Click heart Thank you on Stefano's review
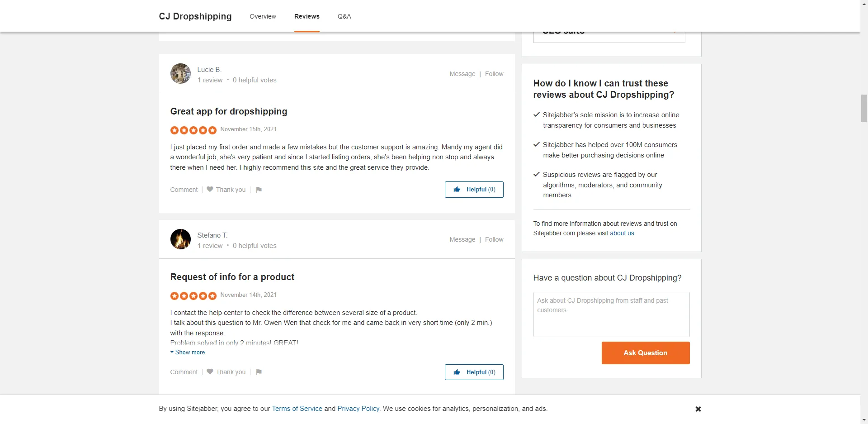Screen dimensions: 868x424 pyautogui.click(x=226, y=372)
